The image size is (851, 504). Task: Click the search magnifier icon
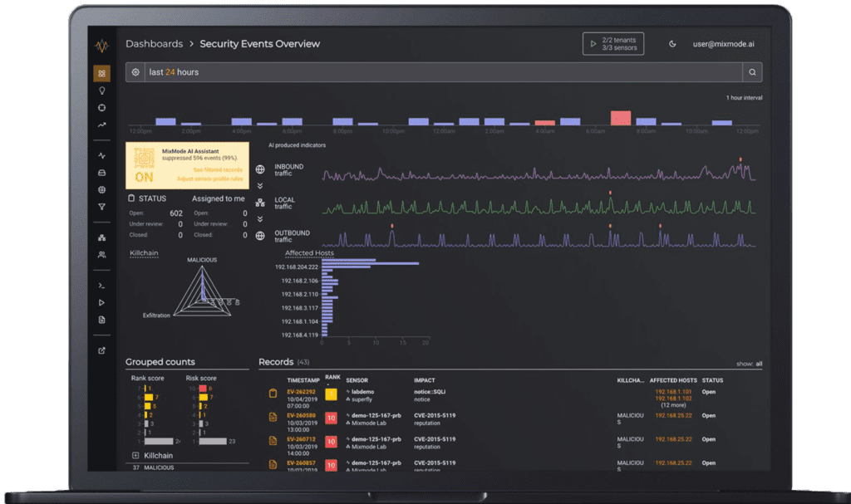752,72
